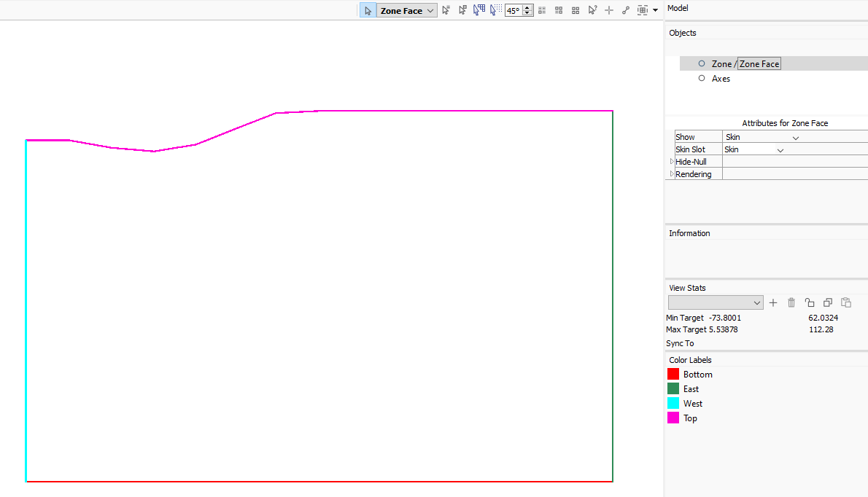Open the Skin Slot dropdown
The width and height of the screenshot is (868, 497).
[780, 150]
